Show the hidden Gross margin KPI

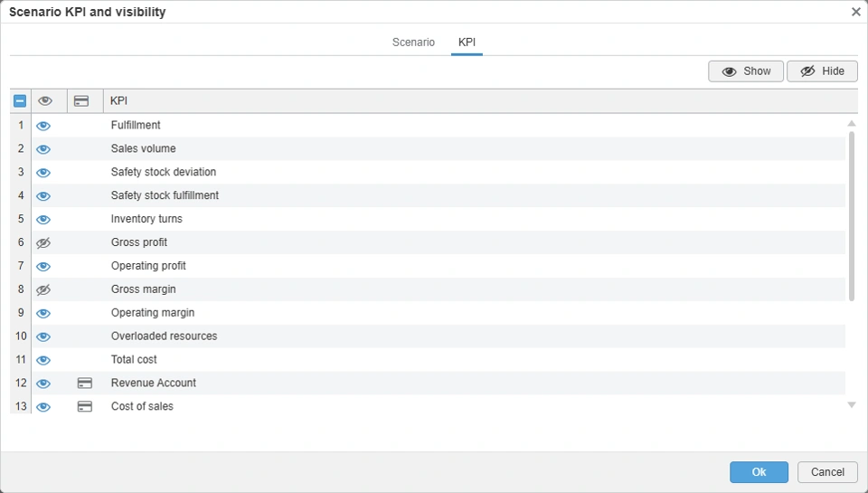43,289
